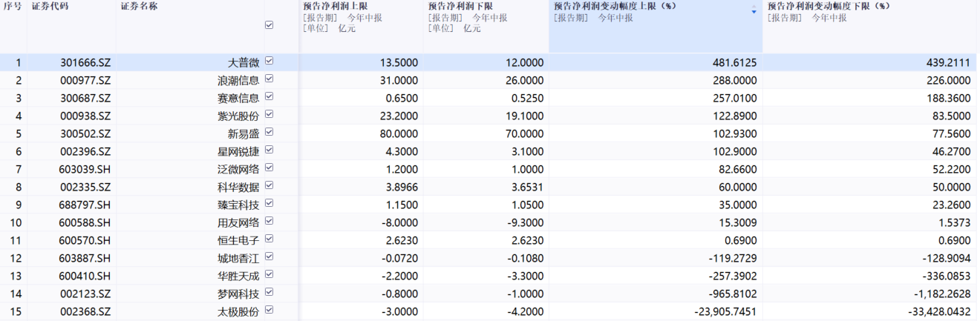The height and width of the screenshot is (321, 980).
Task: Click the sort arrow in 预告净利润变动幅度上限 header
Action: click(754, 12)
